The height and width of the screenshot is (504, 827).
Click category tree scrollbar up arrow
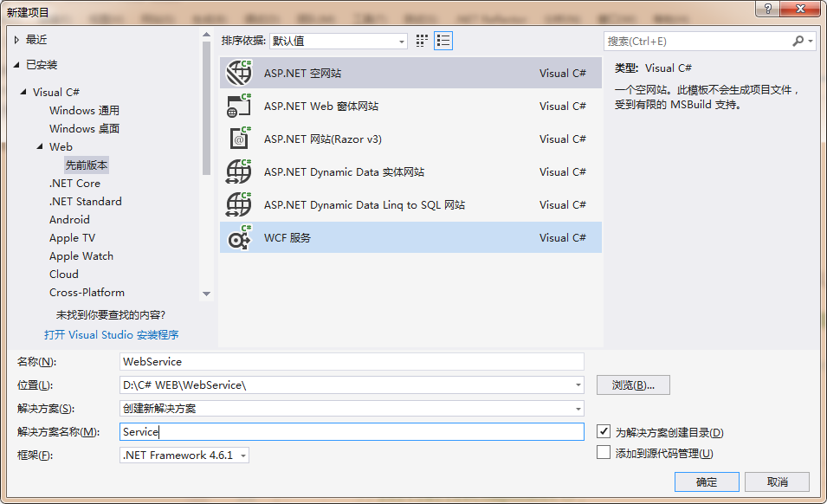coord(206,35)
